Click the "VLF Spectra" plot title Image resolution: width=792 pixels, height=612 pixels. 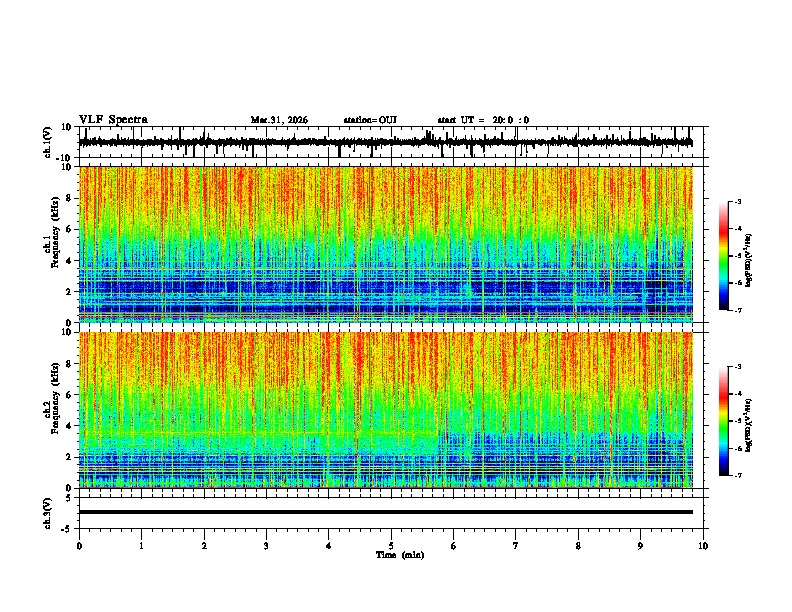[x=113, y=120]
